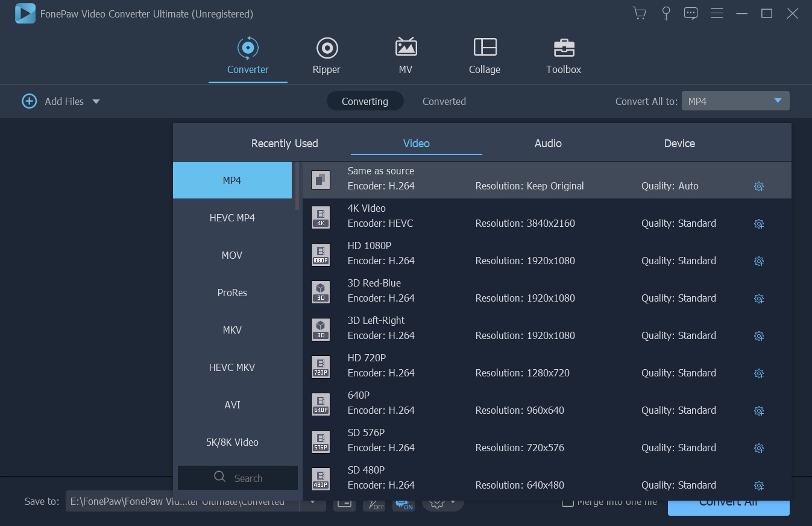This screenshot has height=526, width=812.
Task: Select ProRes format
Action: [x=232, y=293]
